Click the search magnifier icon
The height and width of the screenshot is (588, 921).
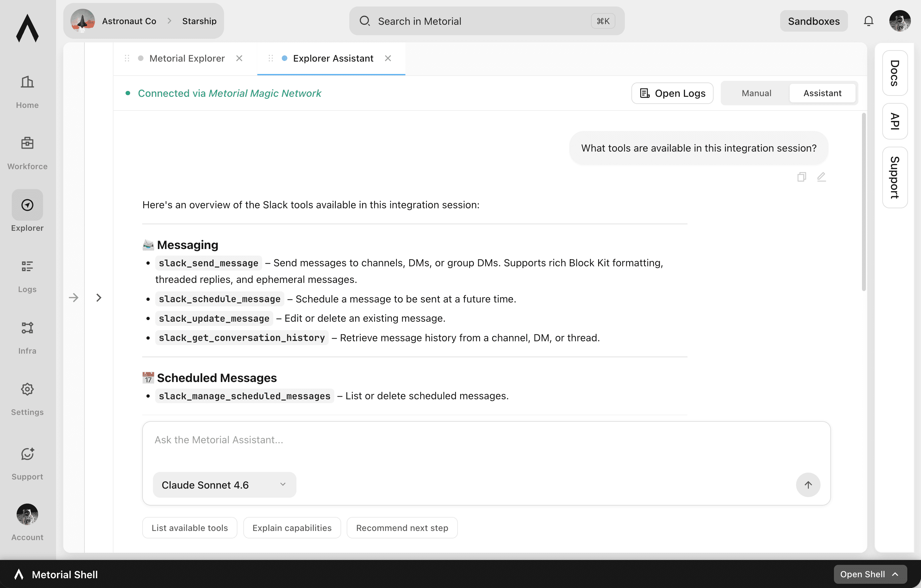365,21
